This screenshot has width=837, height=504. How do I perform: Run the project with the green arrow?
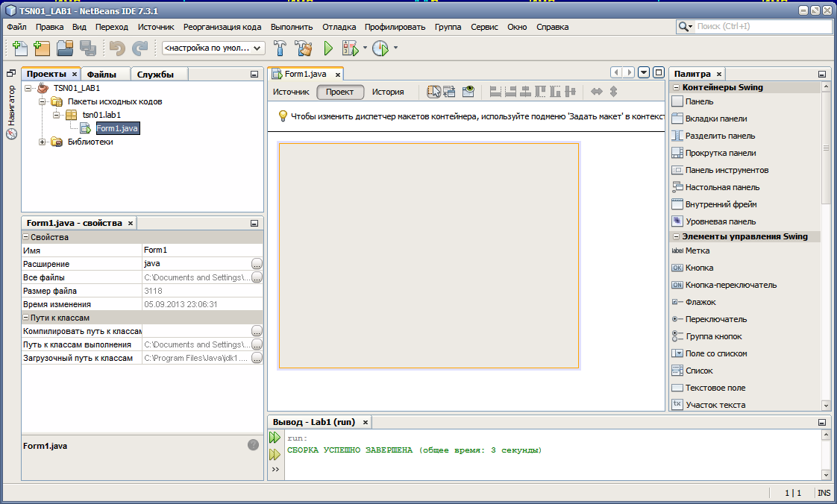click(x=328, y=48)
